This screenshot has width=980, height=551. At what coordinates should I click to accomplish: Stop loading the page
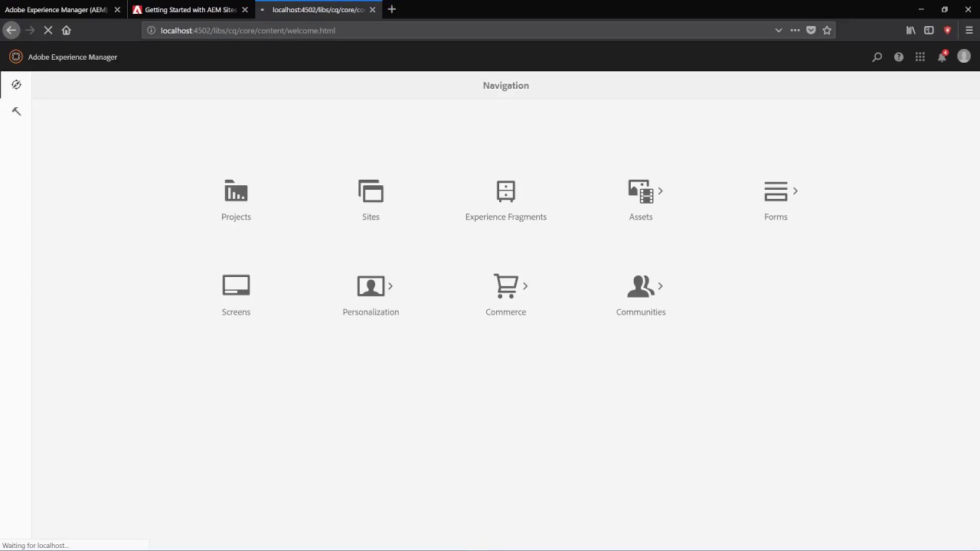(47, 30)
